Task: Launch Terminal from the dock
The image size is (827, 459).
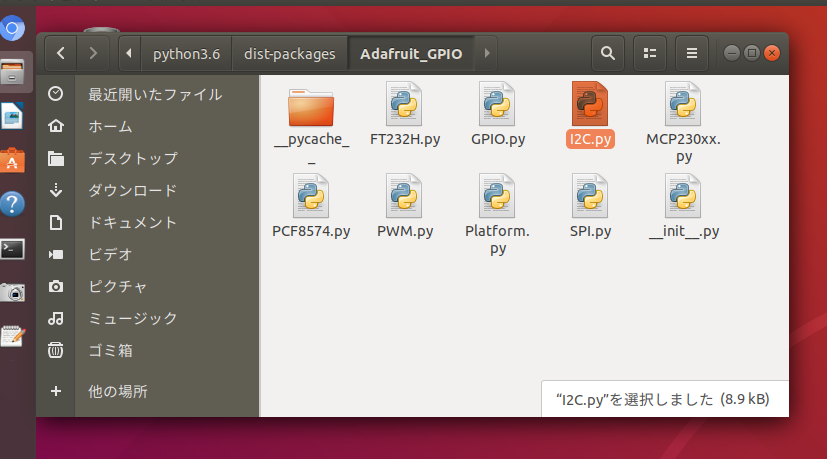Action: pos(12,249)
